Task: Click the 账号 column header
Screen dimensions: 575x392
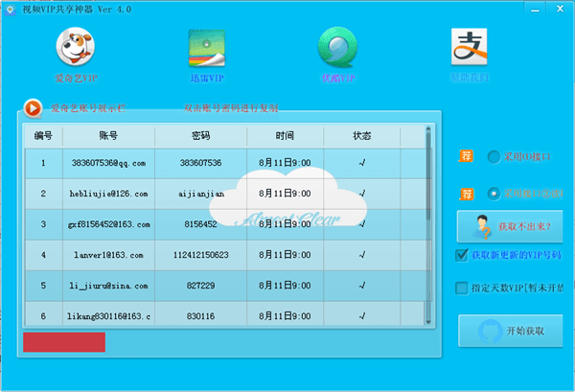Action: pyautogui.click(x=107, y=136)
